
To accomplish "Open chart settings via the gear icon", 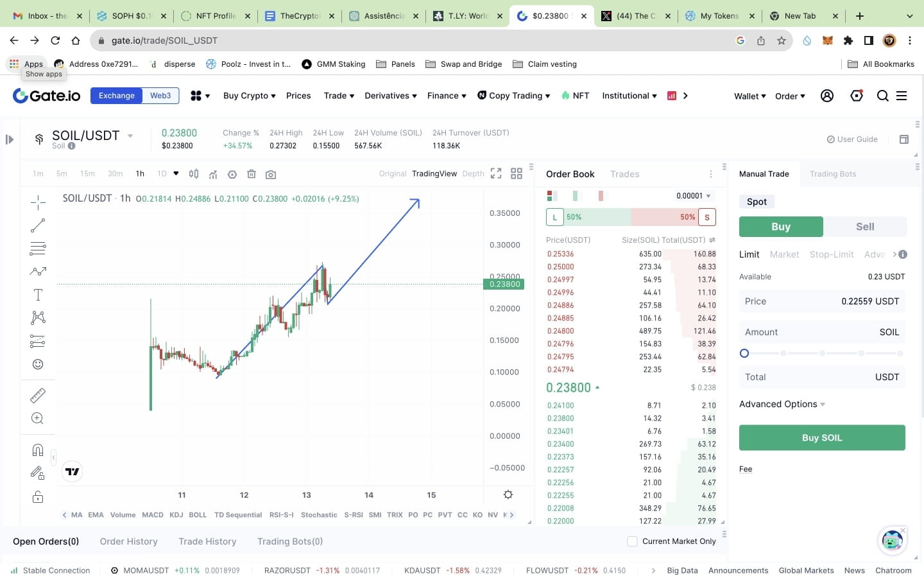I will [x=508, y=495].
